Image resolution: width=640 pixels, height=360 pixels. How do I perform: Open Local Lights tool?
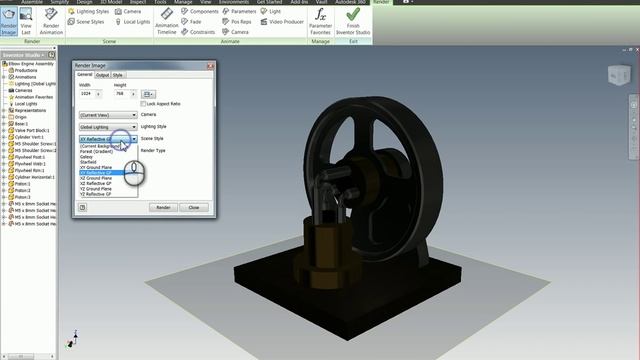[133, 22]
